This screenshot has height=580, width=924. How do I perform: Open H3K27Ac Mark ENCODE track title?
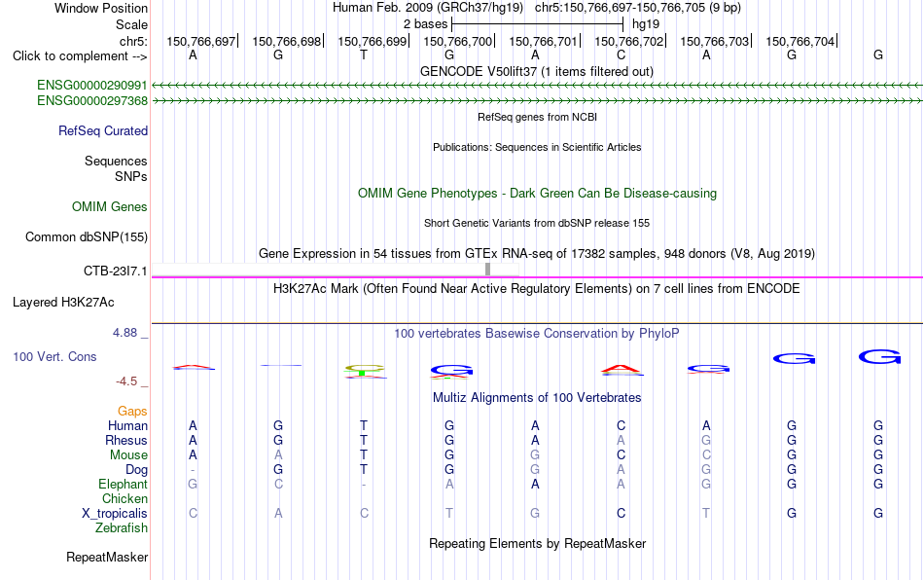(x=537, y=288)
